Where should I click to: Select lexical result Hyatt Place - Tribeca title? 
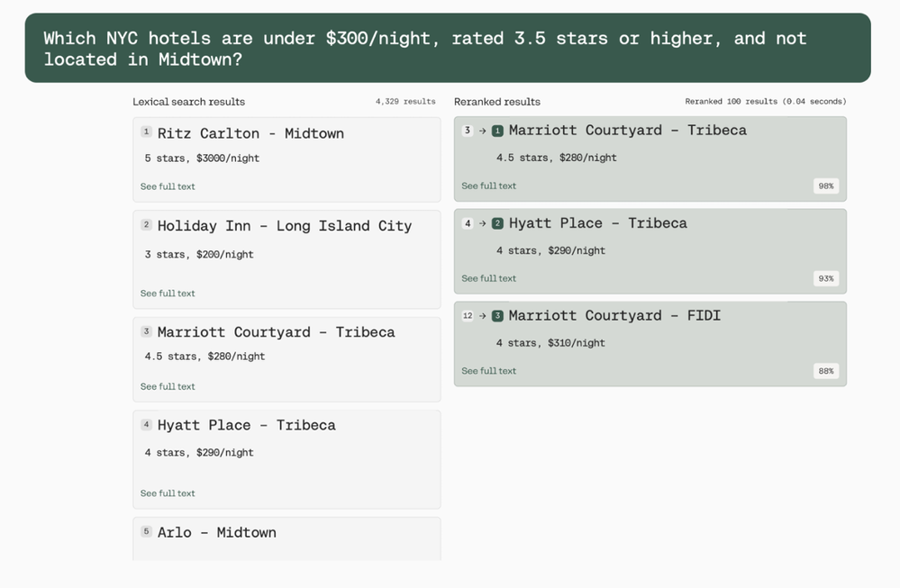pyautogui.click(x=247, y=425)
